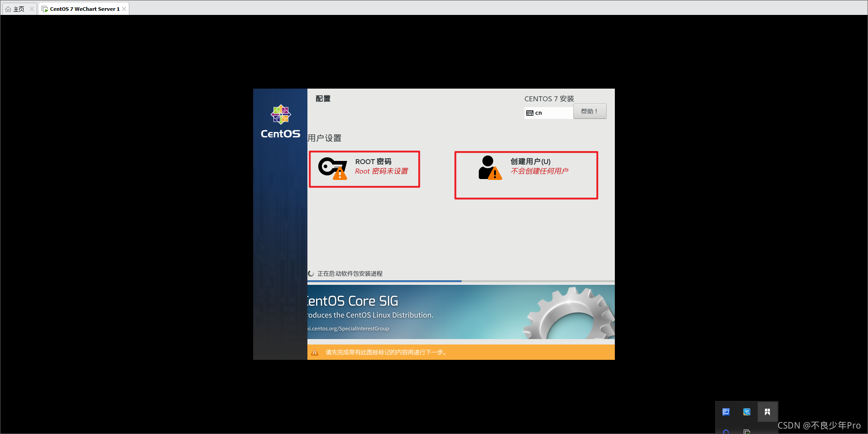The width and height of the screenshot is (868, 434).
Task: Click the CENTOS 7 安装 label
Action: tap(549, 99)
